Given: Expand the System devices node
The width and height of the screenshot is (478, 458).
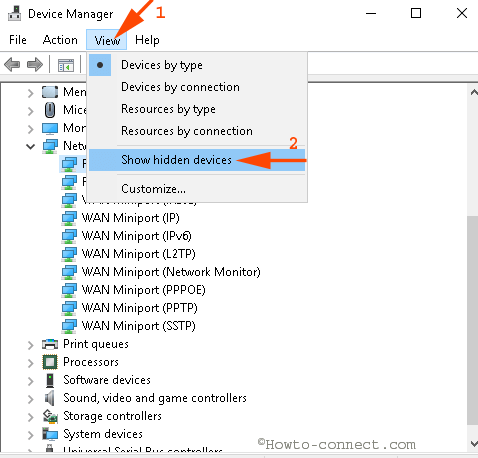Looking at the screenshot, I should click(30, 435).
